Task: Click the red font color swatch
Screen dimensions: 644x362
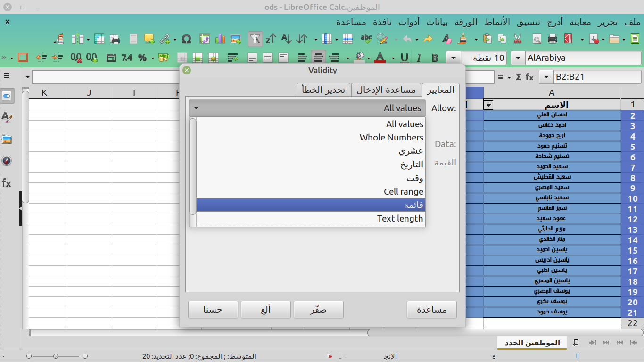Action: coord(380,58)
